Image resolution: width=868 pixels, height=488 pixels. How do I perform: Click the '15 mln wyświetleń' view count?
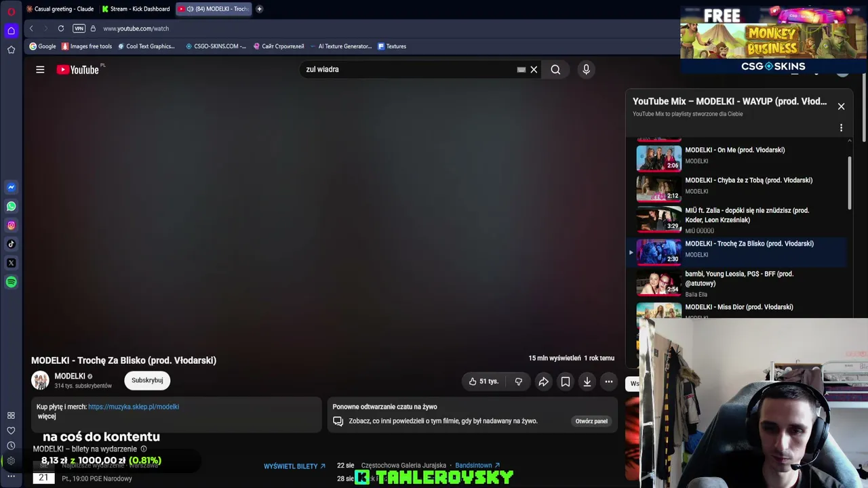(x=555, y=358)
